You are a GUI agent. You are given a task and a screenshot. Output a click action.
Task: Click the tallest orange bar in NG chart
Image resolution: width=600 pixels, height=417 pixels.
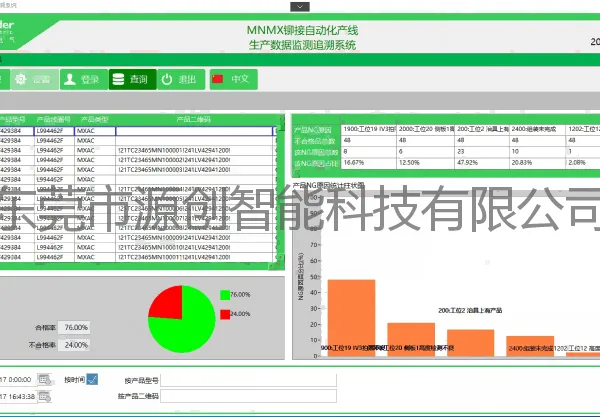tap(351, 318)
